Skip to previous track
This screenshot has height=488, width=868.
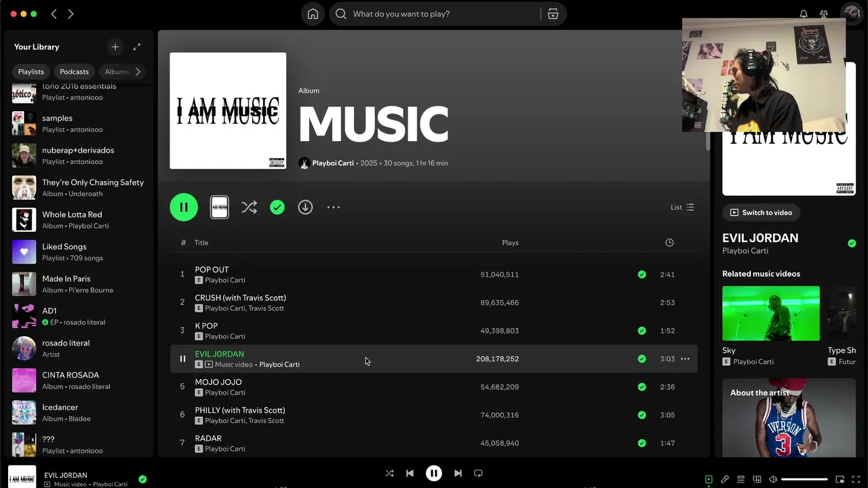pos(410,473)
